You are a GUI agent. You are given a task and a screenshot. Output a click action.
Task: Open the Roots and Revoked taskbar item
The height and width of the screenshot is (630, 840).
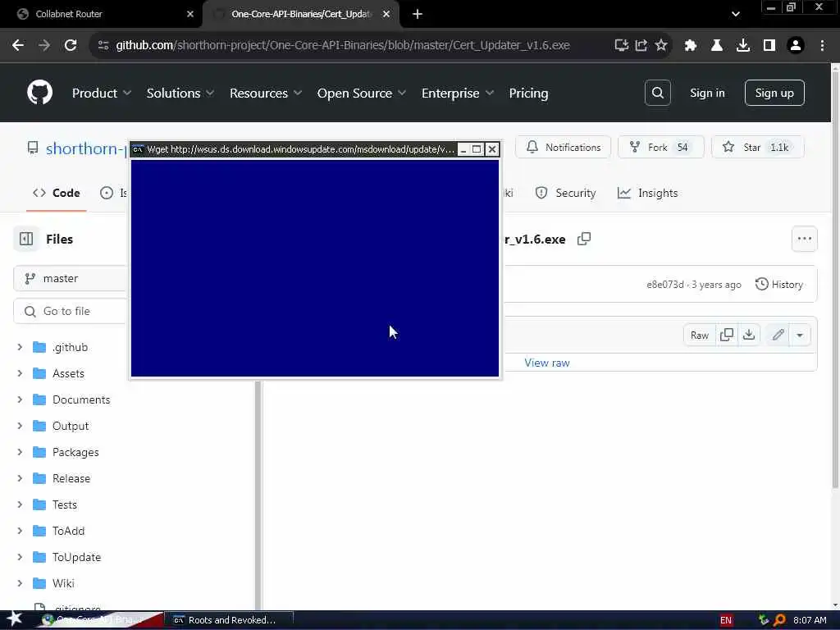coord(228,620)
